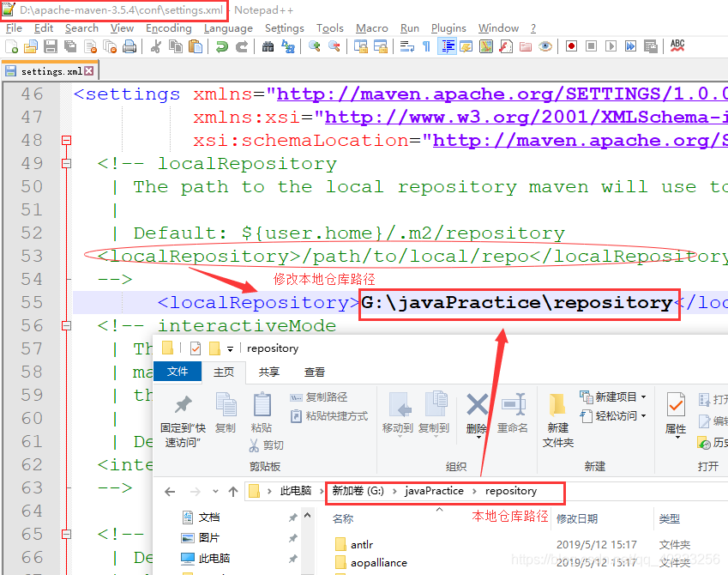Toggle the monitoring eye icon

[545, 46]
